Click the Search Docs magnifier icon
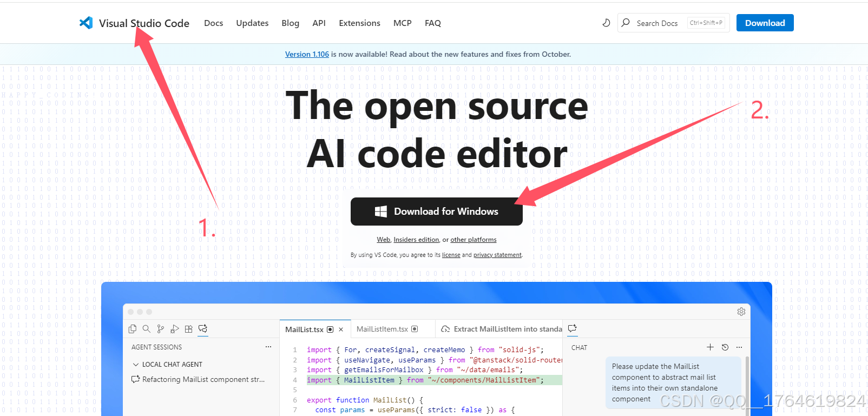Viewport: 868px width, 416px height. pos(626,23)
